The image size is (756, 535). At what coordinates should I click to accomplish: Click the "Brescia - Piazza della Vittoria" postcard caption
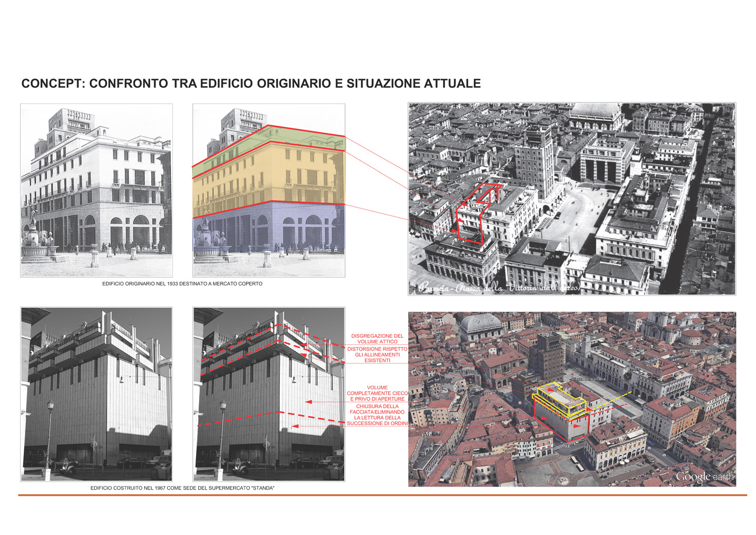click(499, 288)
